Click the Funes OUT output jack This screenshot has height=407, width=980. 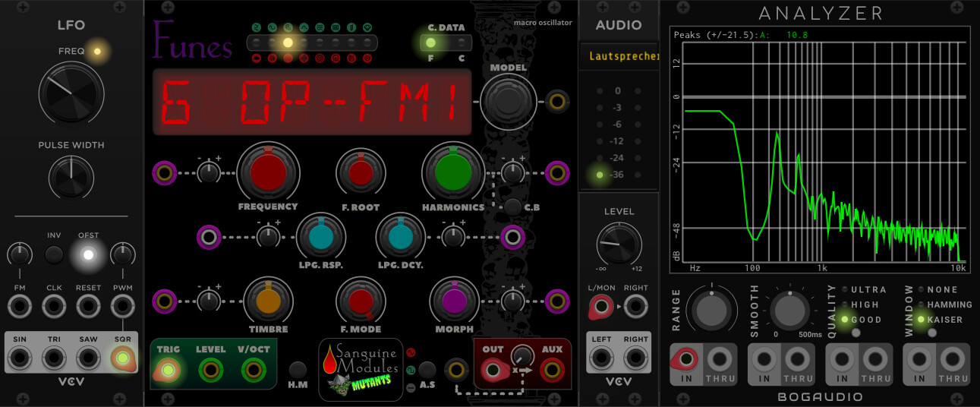tap(493, 371)
